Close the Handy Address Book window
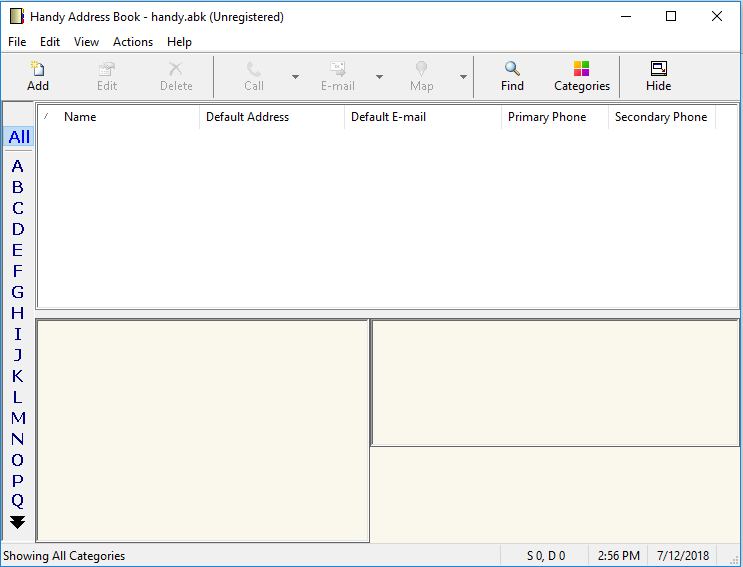The width and height of the screenshot is (743, 567). tap(716, 17)
